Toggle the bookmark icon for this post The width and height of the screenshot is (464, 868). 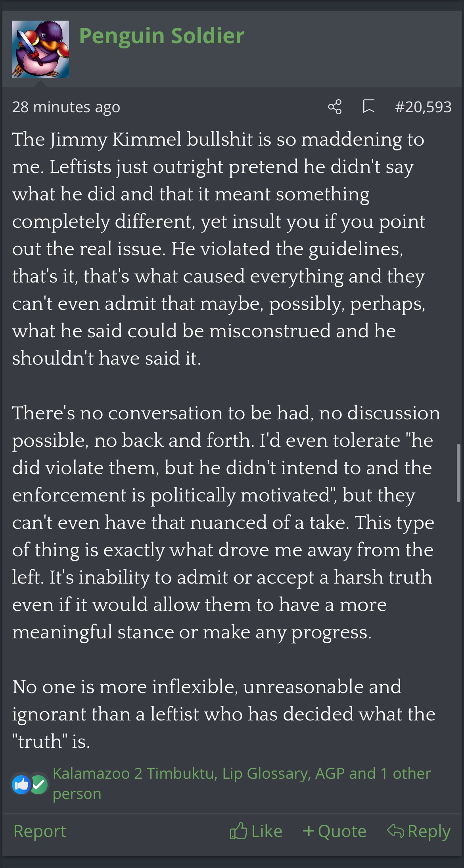(x=369, y=106)
